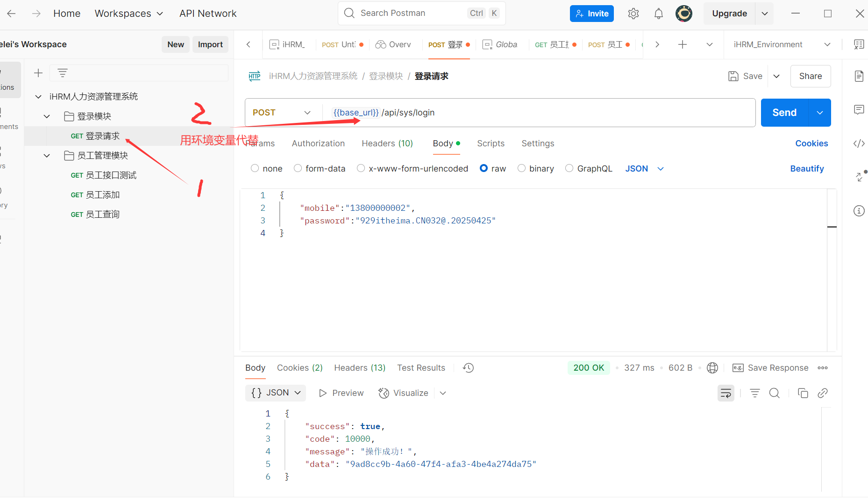Open the Upgrade options dropdown arrow
The width and height of the screenshot is (868, 502).
(765, 14)
